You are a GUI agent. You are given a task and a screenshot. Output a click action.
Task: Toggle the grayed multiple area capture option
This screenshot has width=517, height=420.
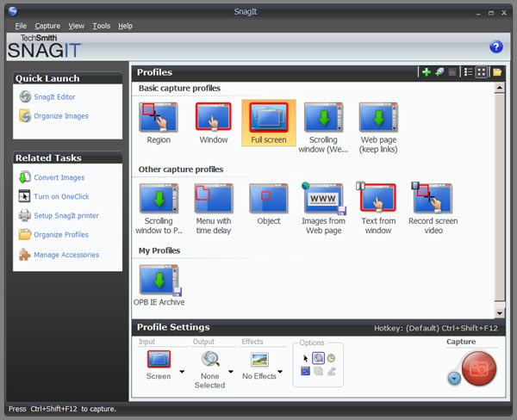click(318, 371)
